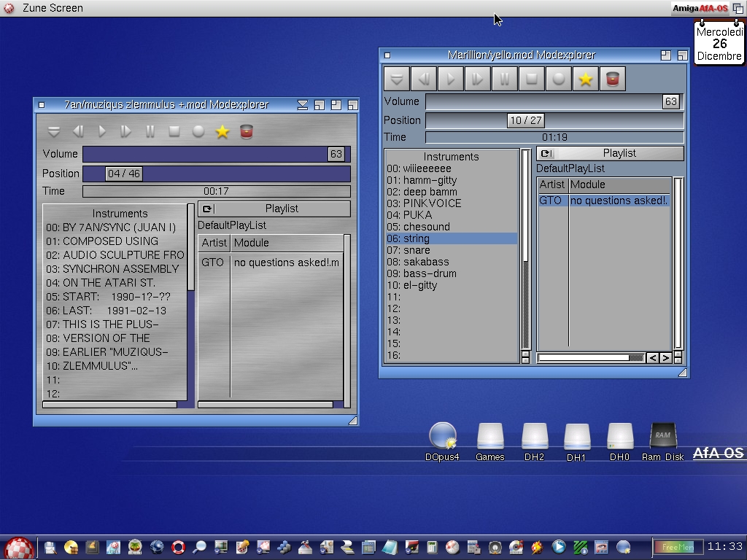Skip to next in the 7an/muziqus zlemmulus window
Image resolution: width=747 pixels, height=560 pixels.
[x=126, y=131]
